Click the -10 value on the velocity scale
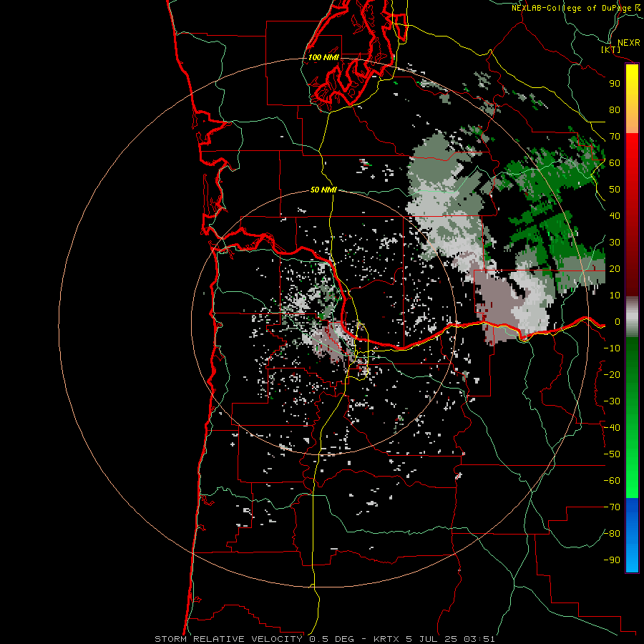This screenshot has height=644, width=644. tap(612, 348)
